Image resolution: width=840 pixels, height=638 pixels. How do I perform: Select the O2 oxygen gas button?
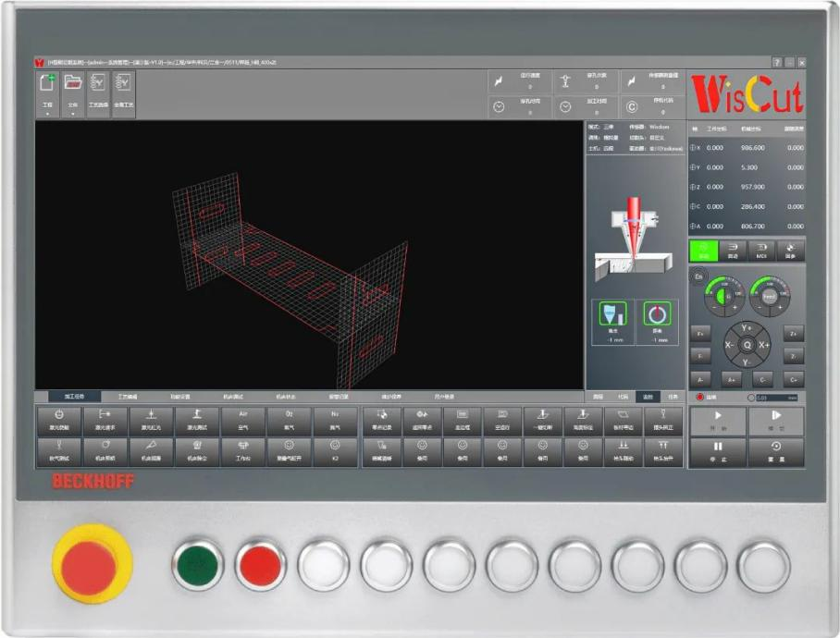coord(290,422)
